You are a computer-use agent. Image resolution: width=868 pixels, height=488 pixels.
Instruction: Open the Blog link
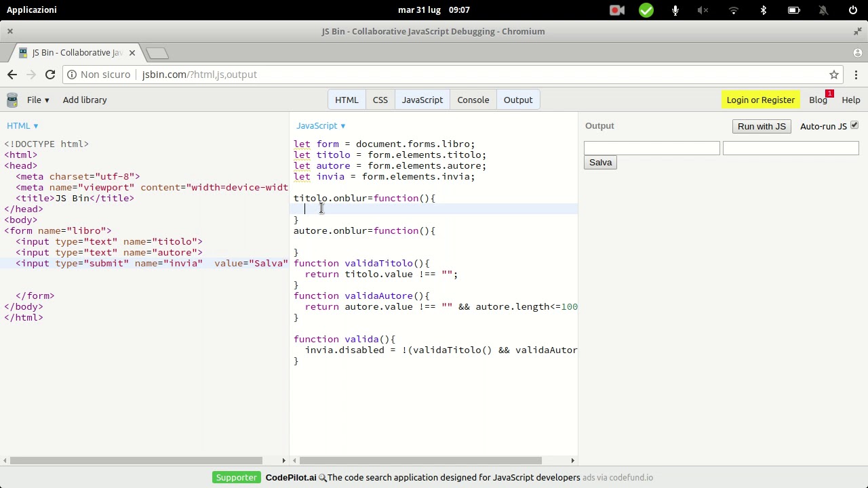coord(818,100)
